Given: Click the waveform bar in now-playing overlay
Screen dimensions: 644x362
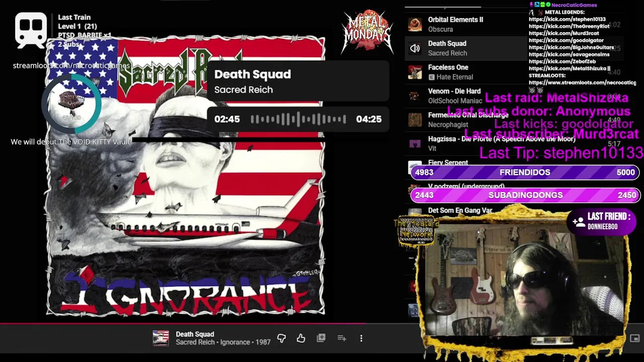Looking at the screenshot, I should (298, 119).
